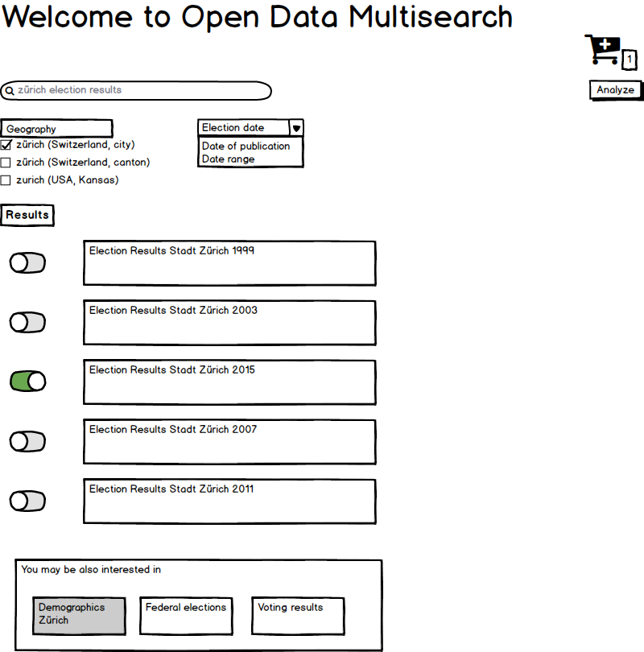Check zurich (USA, Kansas) checkbox

point(6,180)
